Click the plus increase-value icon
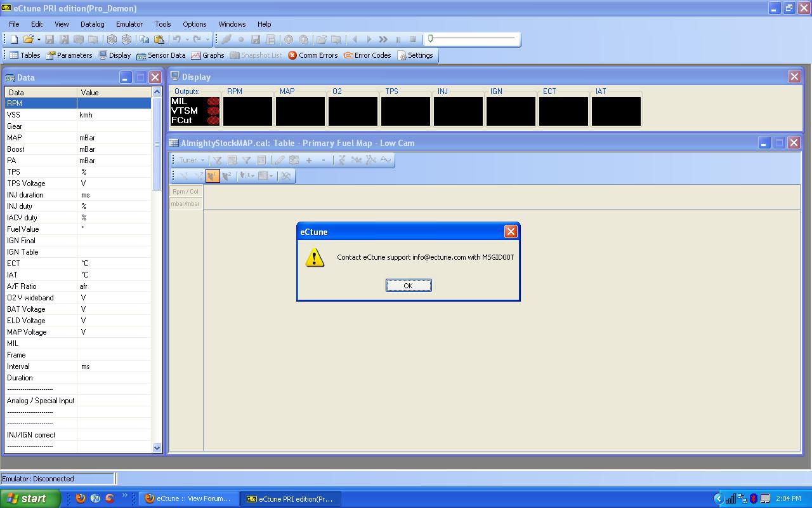 click(309, 160)
